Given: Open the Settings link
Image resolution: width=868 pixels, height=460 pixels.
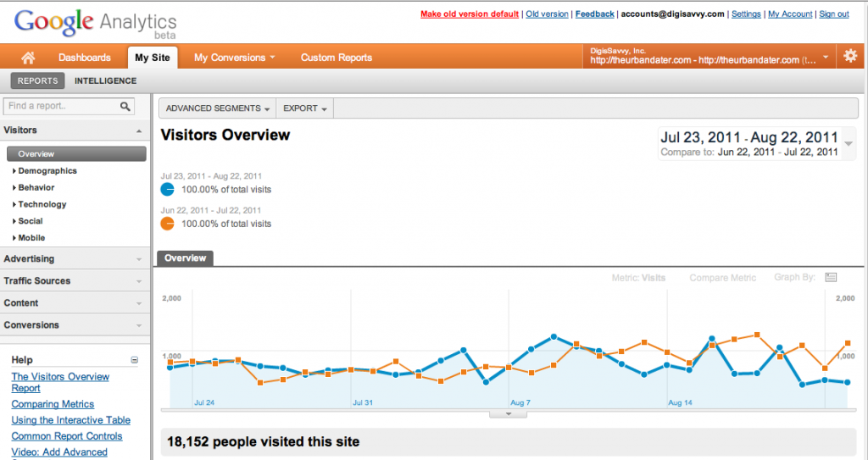Looking at the screenshot, I should coord(746,14).
